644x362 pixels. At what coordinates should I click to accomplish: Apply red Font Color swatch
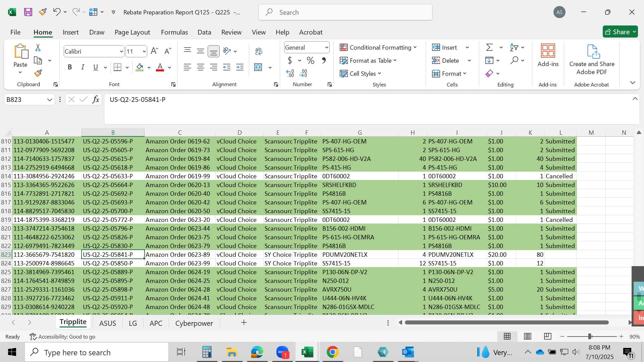coord(160,67)
